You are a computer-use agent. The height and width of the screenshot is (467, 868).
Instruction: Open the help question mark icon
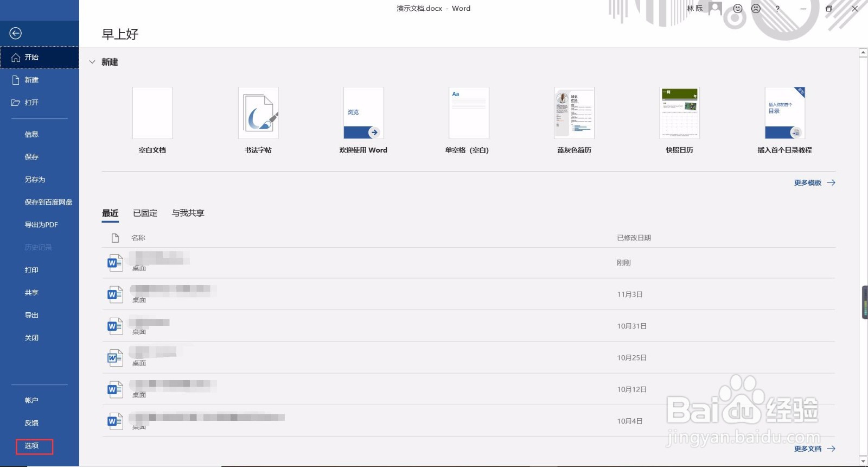coord(777,9)
